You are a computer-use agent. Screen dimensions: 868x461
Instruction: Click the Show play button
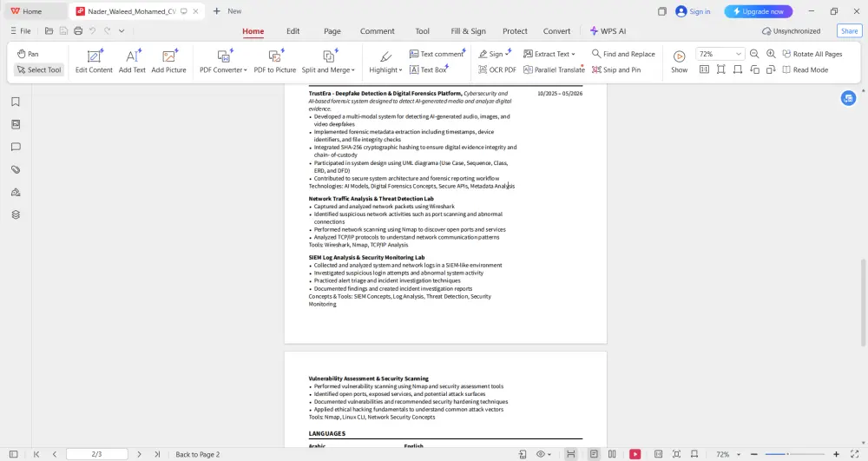tap(680, 62)
